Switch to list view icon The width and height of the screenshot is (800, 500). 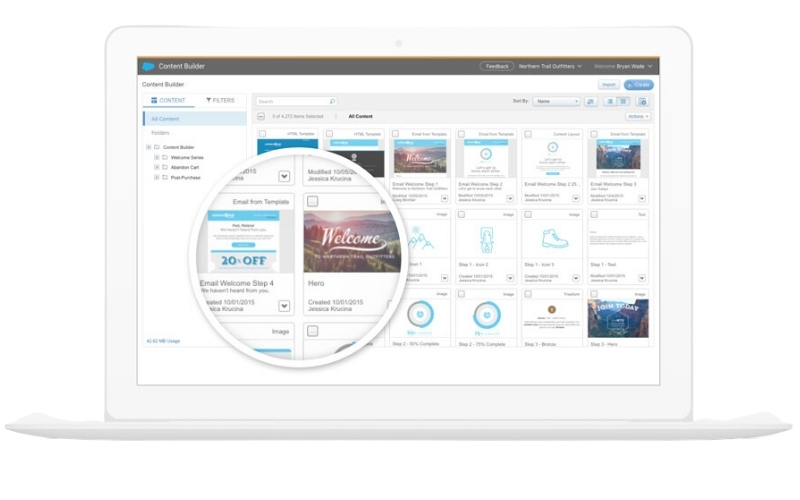pyautogui.click(x=610, y=101)
